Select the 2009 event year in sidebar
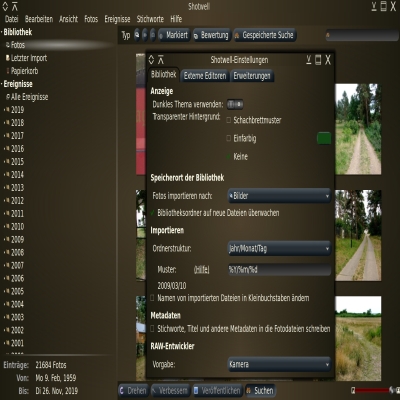Image resolution: width=400 pixels, height=400 pixels. [17, 240]
